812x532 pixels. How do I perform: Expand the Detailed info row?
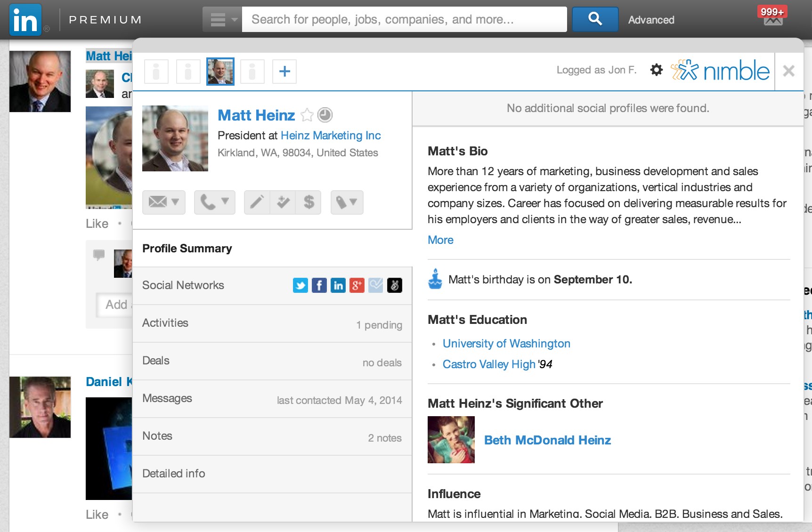272,474
